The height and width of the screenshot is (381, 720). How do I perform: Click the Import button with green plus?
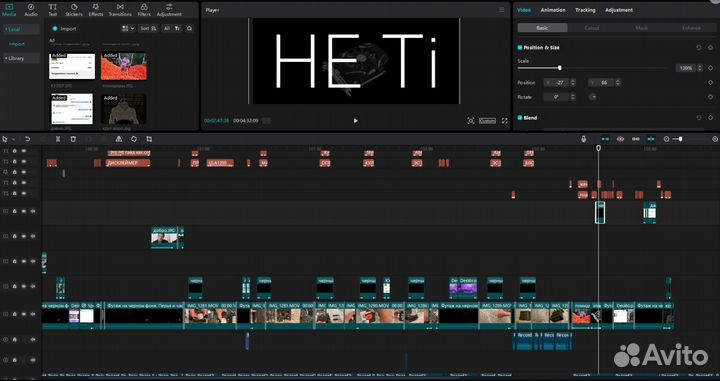pos(64,28)
